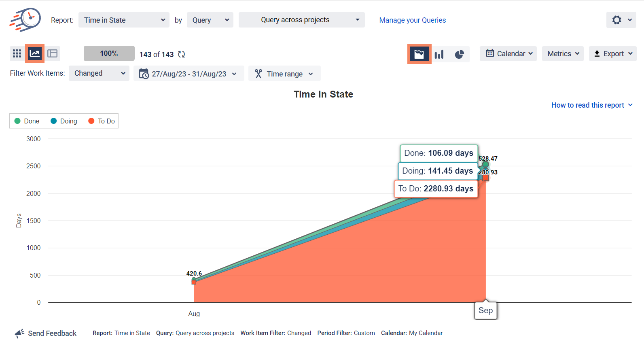Viewport: 644px width, 346px height.
Task: Open settings gear menu
Action: coord(621,20)
